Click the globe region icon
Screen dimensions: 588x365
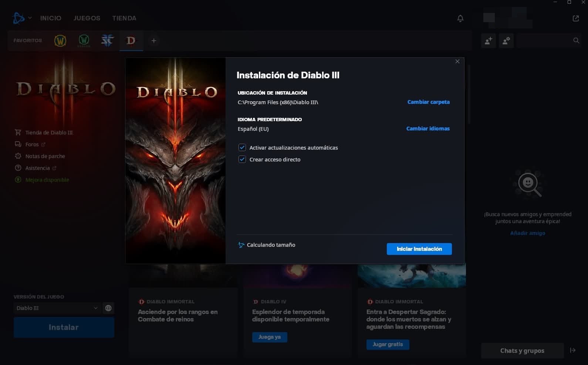(x=108, y=308)
